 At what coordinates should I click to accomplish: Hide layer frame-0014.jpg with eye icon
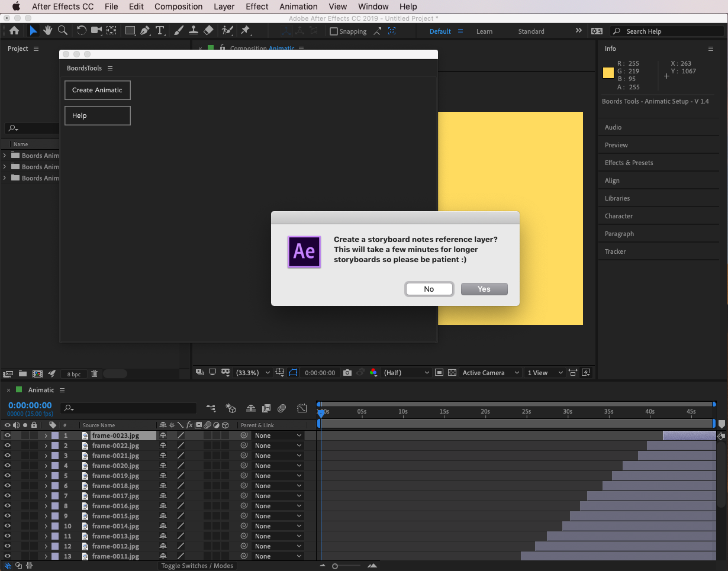pyautogui.click(x=8, y=526)
